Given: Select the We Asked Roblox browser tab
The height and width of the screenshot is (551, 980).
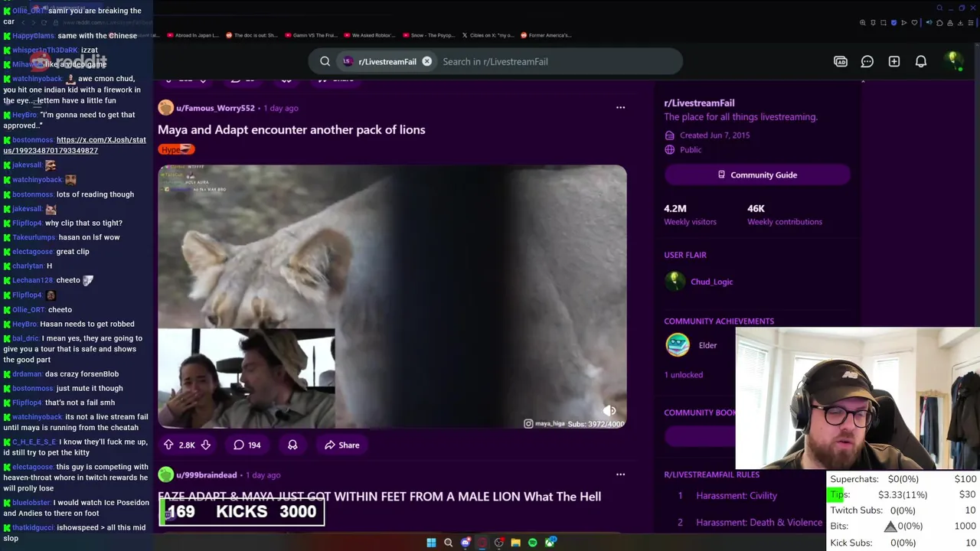Looking at the screenshot, I should pos(370,35).
